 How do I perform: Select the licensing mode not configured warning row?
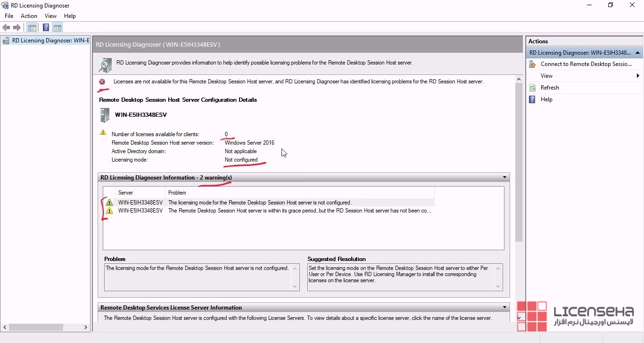pos(259,203)
